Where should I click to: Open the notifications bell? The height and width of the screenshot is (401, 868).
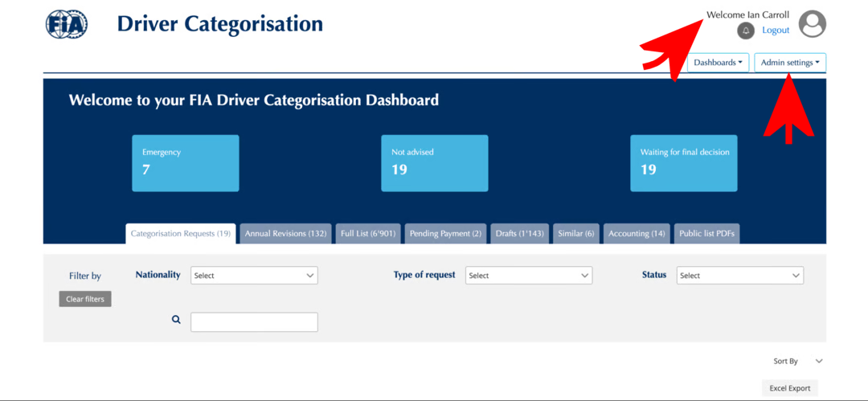pos(746,31)
